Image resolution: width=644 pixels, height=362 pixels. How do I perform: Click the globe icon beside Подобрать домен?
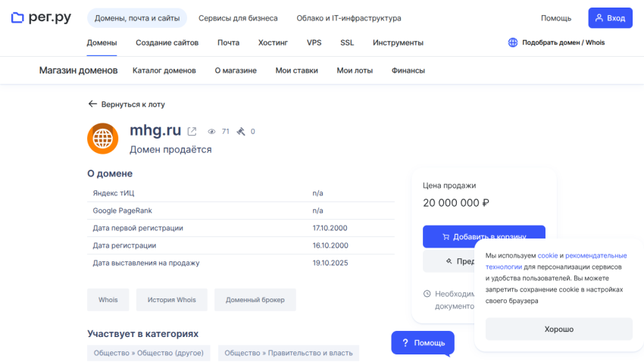coord(513,42)
